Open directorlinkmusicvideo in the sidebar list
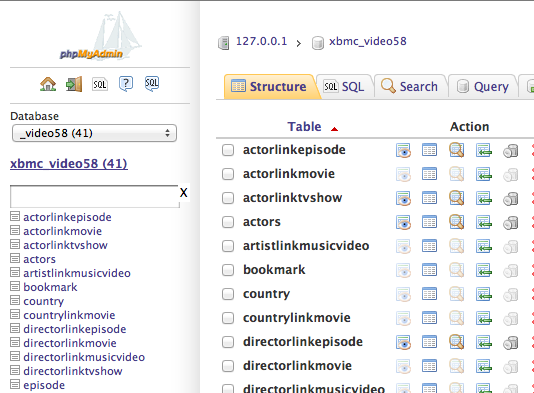Viewport: 534px width, 393px height. pyautogui.click(x=84, y=357)
